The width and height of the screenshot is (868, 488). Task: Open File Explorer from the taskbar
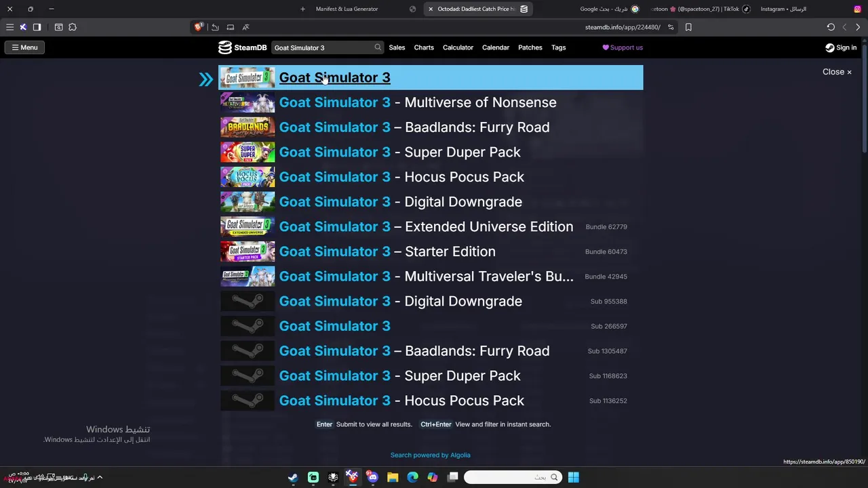[x=393, y=477]
